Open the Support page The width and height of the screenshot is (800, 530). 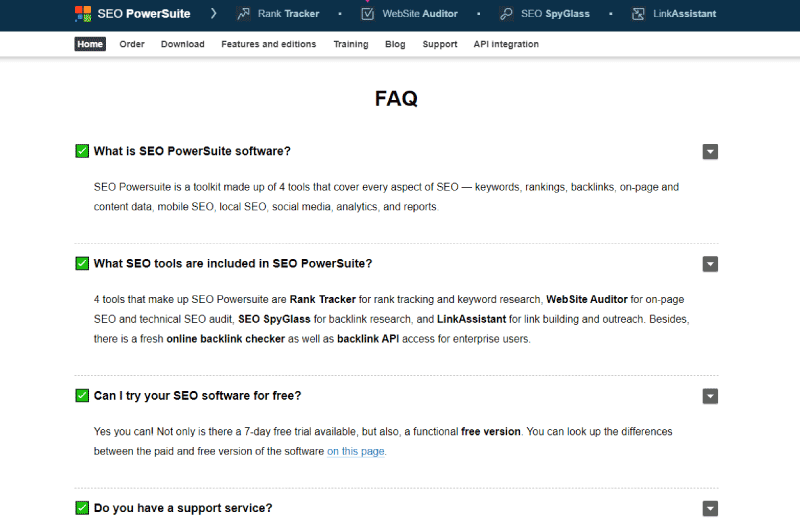pos(440,44)
